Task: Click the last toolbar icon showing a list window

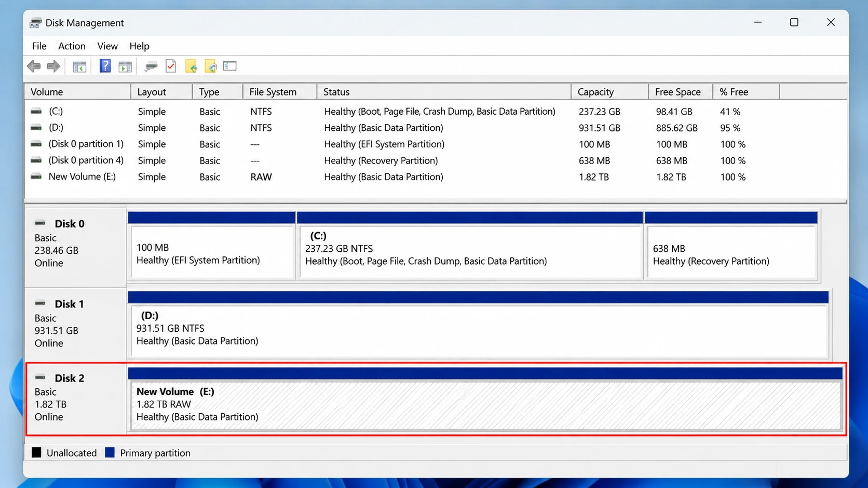Action: [x=230, y=66]
